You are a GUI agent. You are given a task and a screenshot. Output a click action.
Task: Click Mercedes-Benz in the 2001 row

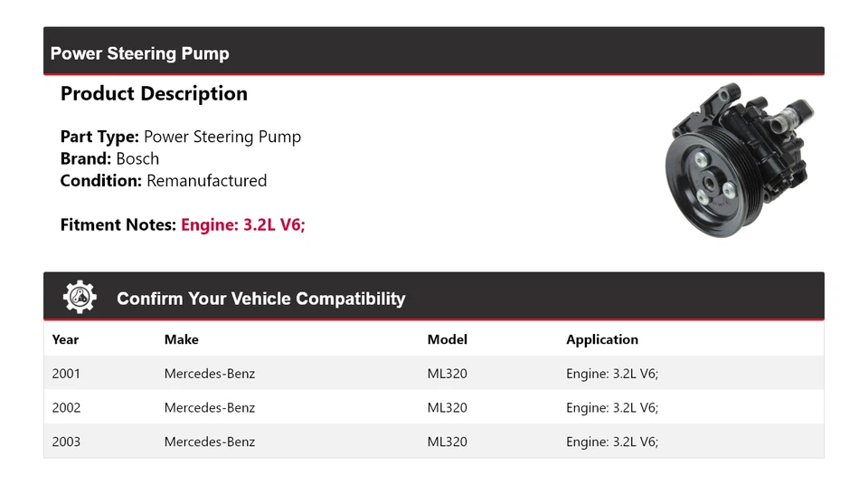pos(210,373)
